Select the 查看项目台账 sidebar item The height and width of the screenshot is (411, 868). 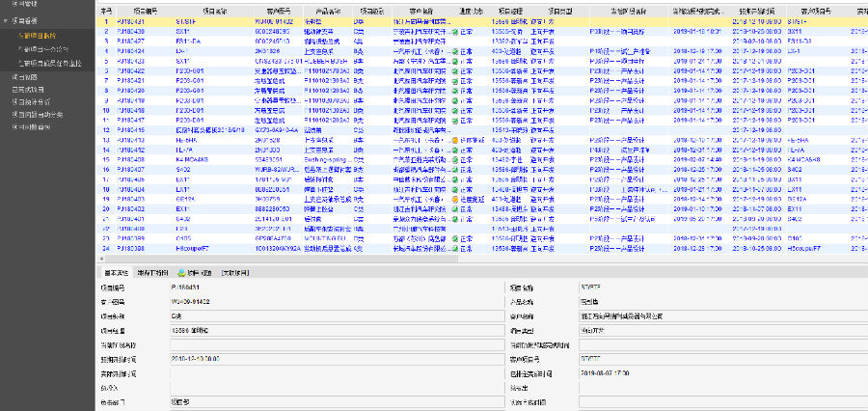[x=42, y=34]
